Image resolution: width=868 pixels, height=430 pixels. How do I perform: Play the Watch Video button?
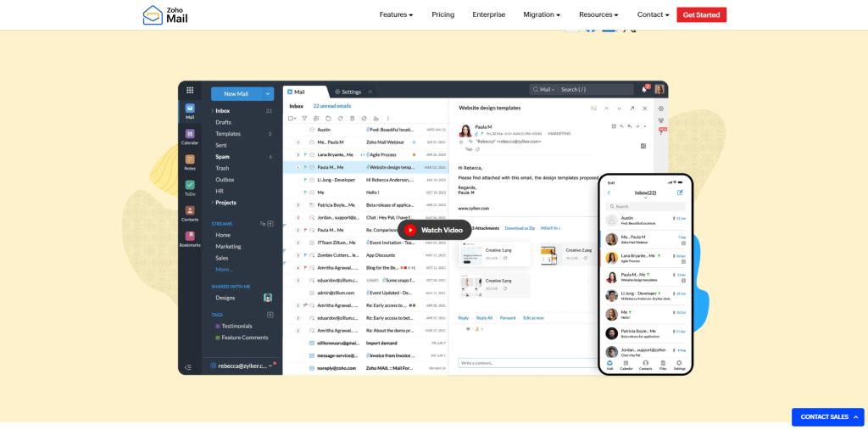coord(435,230)
